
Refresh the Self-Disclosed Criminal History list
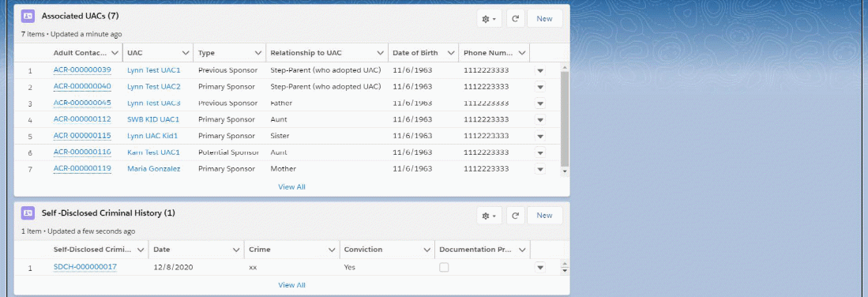point(516,216)
